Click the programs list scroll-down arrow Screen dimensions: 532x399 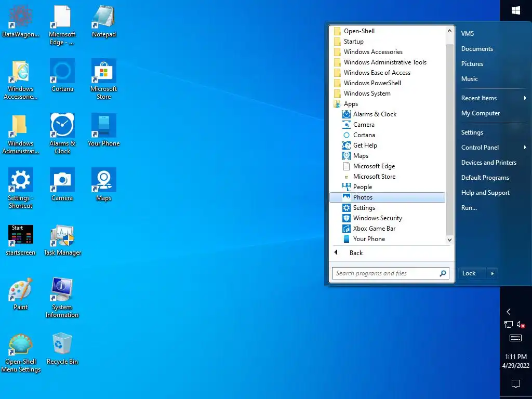(x=449, y=240)
